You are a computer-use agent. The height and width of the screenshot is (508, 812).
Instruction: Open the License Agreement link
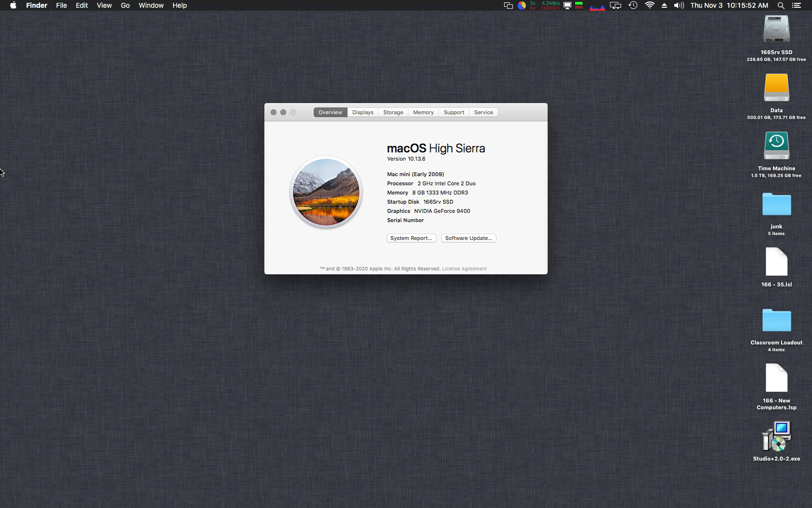[464, 269]
